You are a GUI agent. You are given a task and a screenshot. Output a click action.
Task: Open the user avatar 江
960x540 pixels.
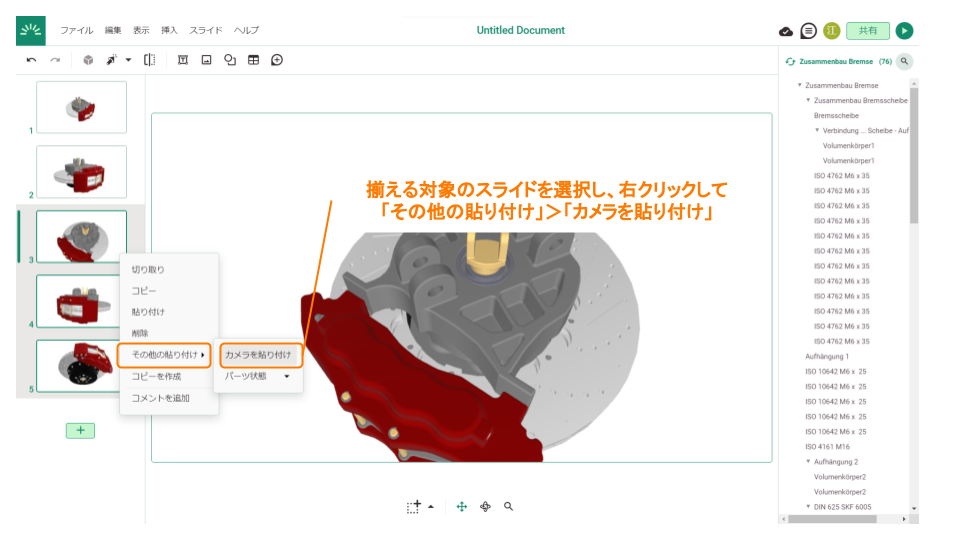[x=831, y=31]
